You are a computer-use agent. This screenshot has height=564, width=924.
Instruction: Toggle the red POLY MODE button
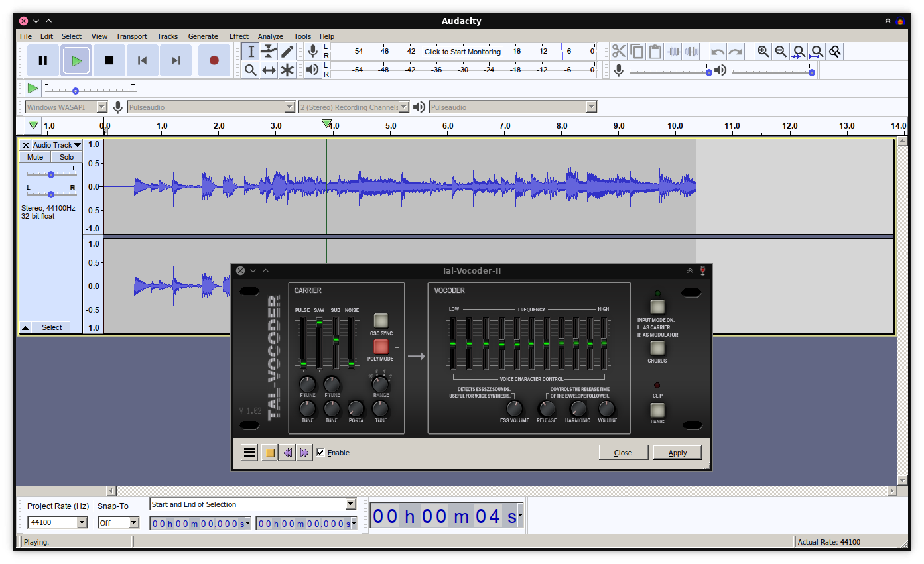click(381, 346)
